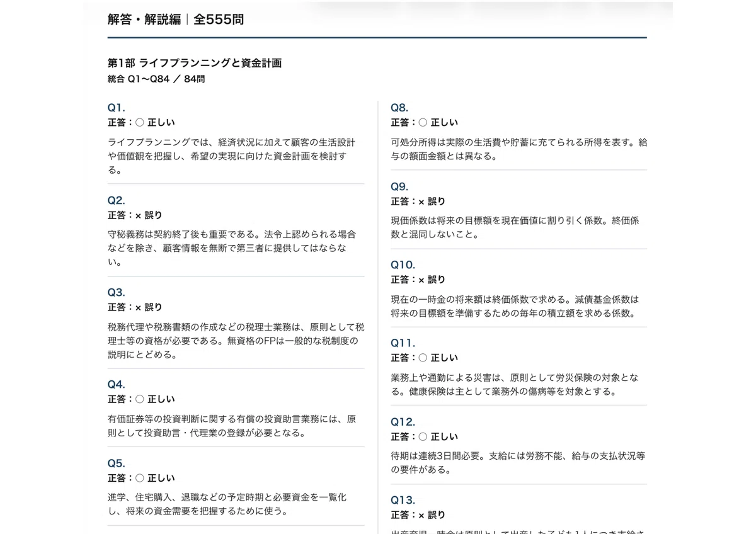Click the explanation starting "現在の一時金の将来額"
The height and width of the screenshot is (534, 756).
(515, 306)
